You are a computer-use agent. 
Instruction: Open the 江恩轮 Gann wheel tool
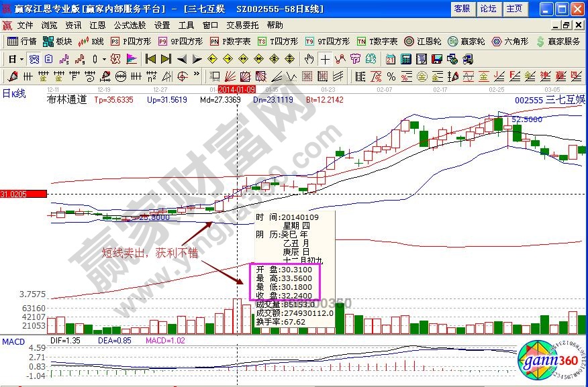coord(423,42)
